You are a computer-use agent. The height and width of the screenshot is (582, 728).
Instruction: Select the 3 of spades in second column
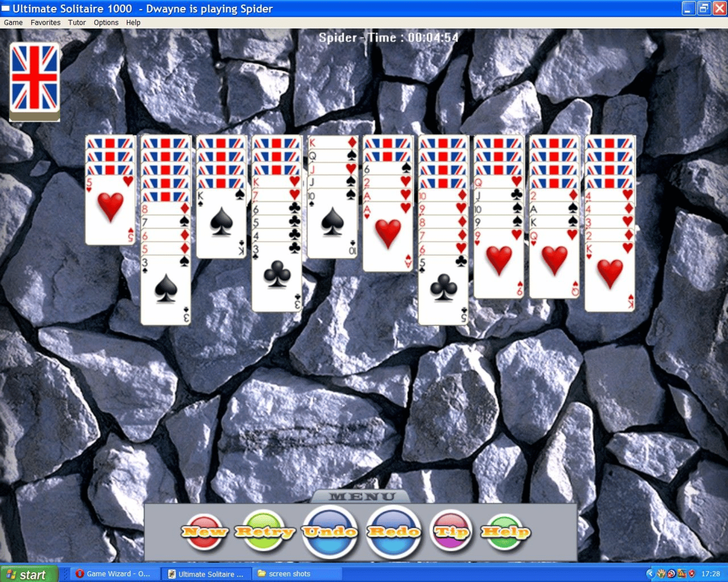click(166, 290)
